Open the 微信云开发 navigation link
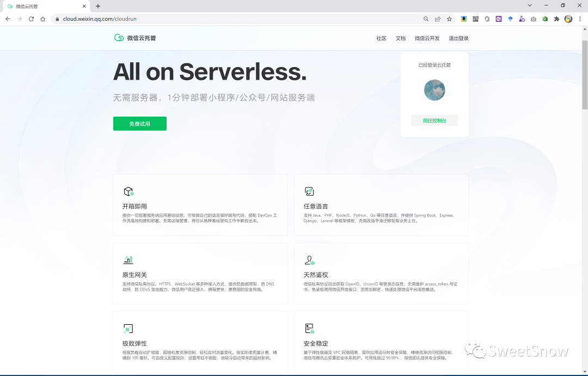588x376 pixels. 427,38
